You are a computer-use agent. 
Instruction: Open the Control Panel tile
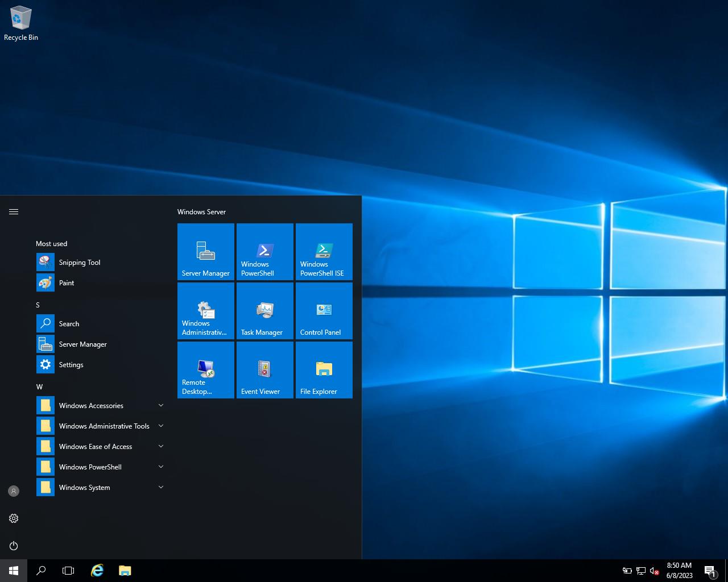click(324, 311)
